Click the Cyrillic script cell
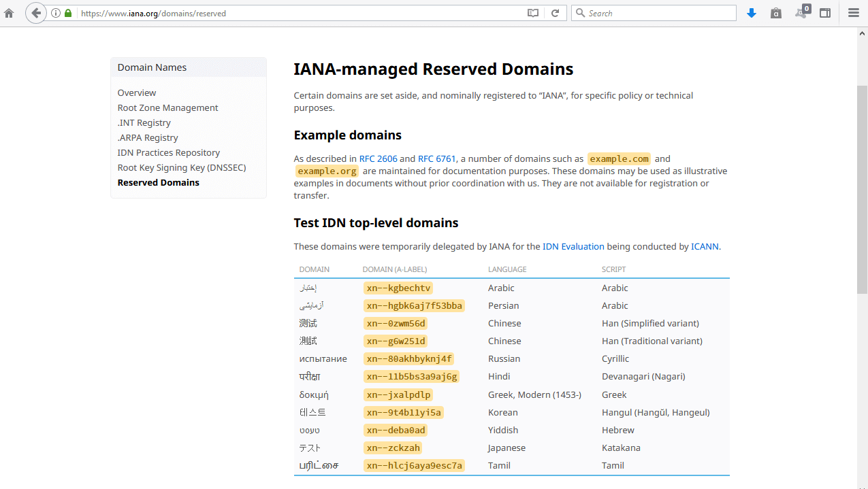Image resolution: width=868 pixels, height=489 pixels. (615, 358)
